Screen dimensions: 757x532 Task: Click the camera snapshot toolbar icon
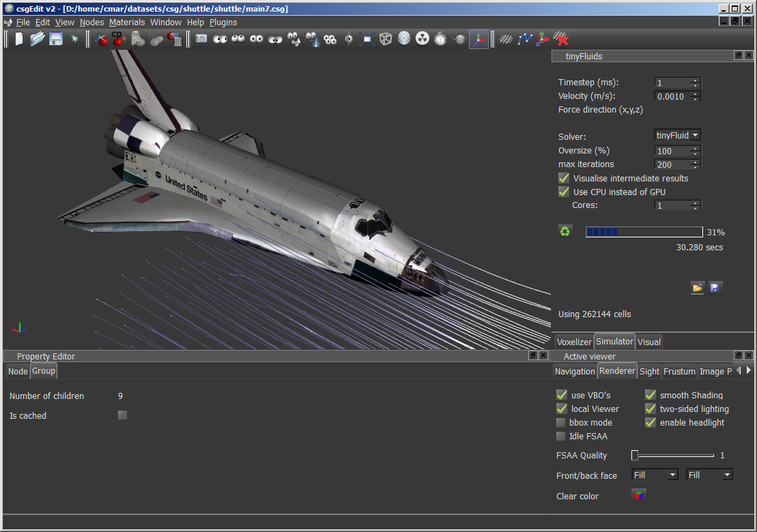point(201,39)
